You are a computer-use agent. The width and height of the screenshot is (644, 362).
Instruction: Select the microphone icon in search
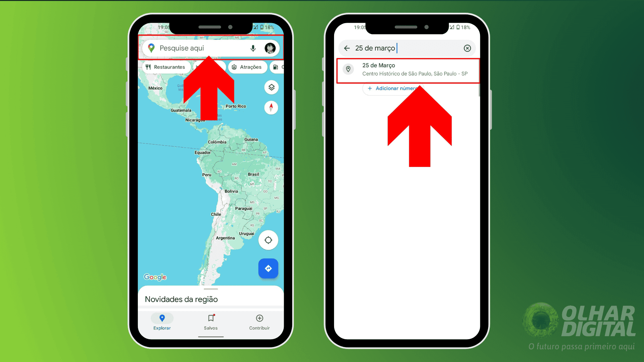pos(253,48)
